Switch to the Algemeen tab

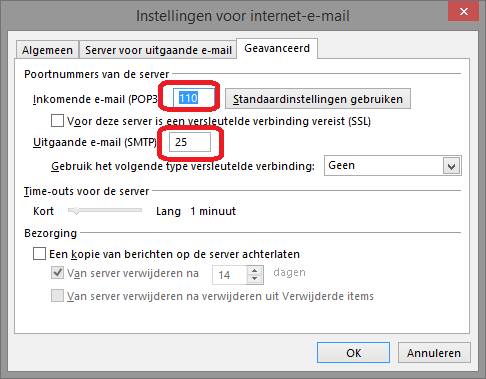47,50
